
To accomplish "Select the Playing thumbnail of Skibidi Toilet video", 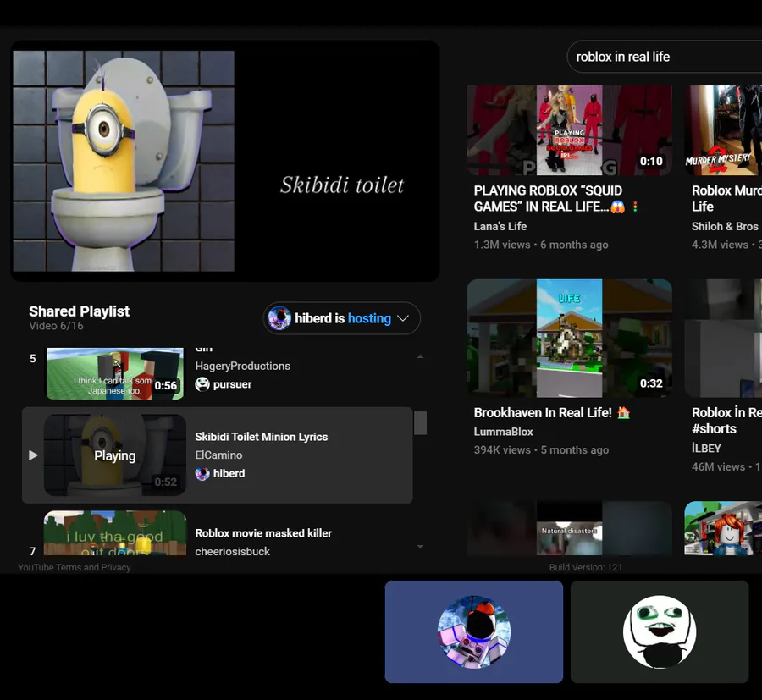I will 115,455.
